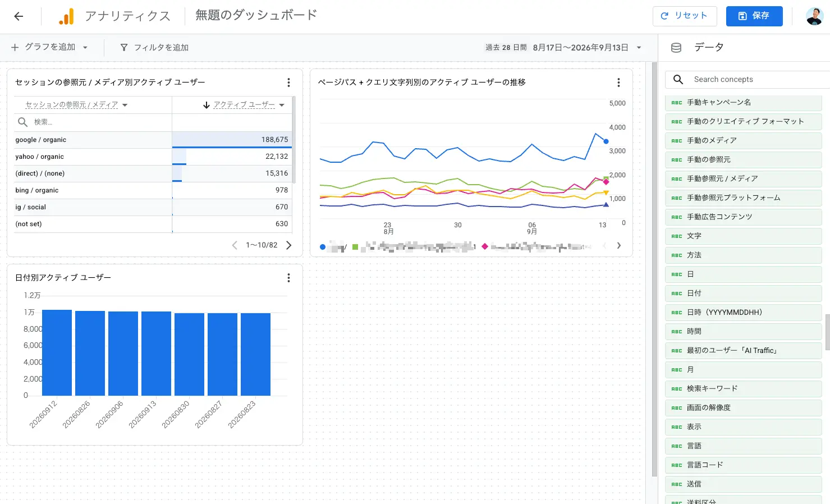Viewport: 830px width, 504px height.
Task: Open three-dot menu of page path line chart
Action: pos(618,83)
